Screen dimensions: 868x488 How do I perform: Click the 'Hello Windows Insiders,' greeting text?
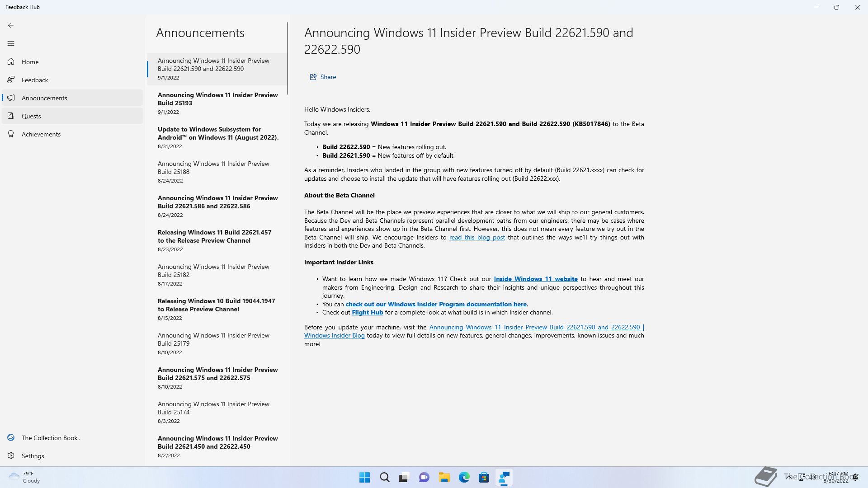337,109
